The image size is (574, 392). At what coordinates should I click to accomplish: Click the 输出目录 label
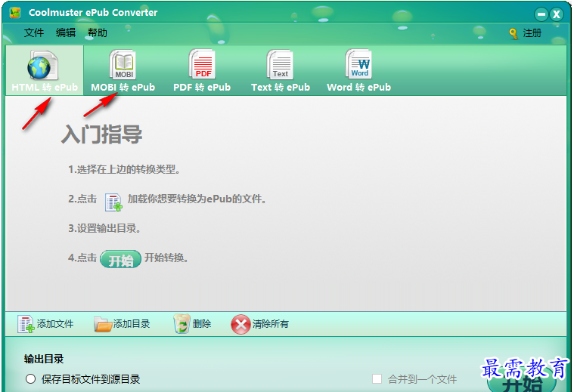point(44,359)
